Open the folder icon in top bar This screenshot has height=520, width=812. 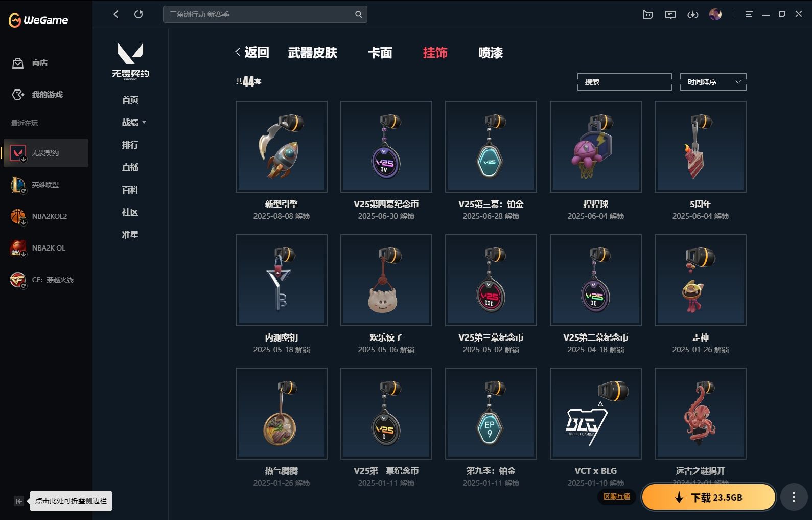coord(648,14)
